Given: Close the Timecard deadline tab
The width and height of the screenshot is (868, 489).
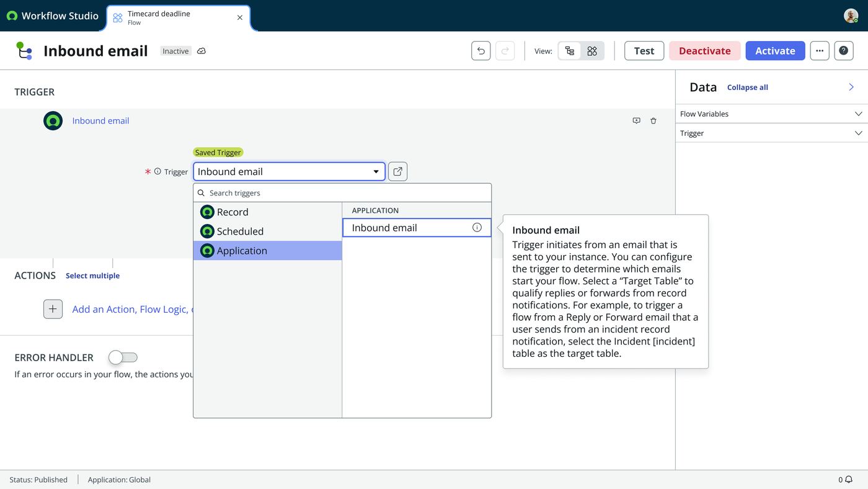Looking at the screenshot, I should 240,17.
